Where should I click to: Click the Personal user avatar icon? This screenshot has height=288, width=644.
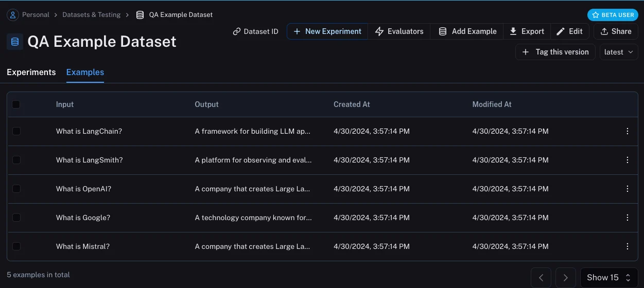click(12, 15)
